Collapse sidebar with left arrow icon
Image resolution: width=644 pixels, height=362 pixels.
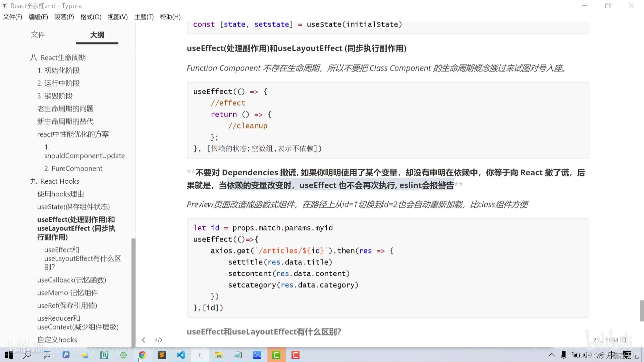(144, 340)
